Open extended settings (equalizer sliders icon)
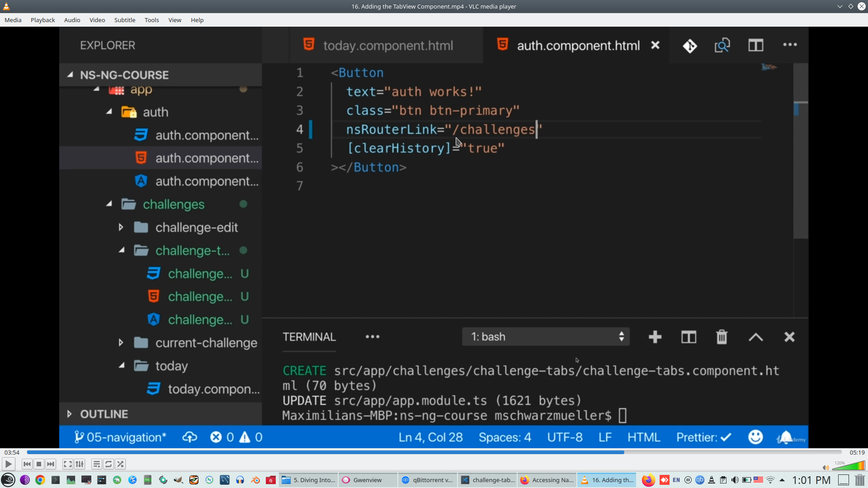868x488 pixels. (x=80, y=464)
